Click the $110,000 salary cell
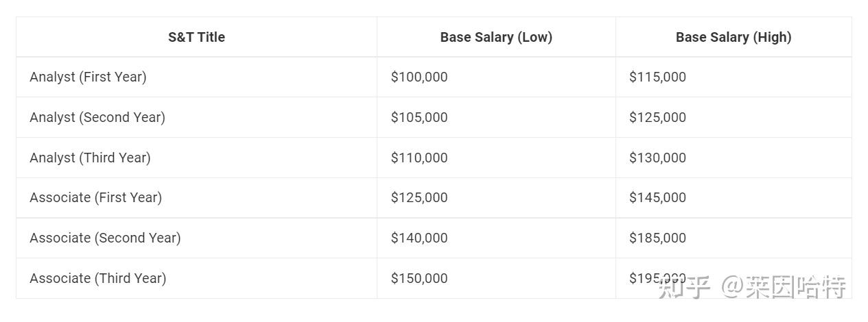 [419, 158]
